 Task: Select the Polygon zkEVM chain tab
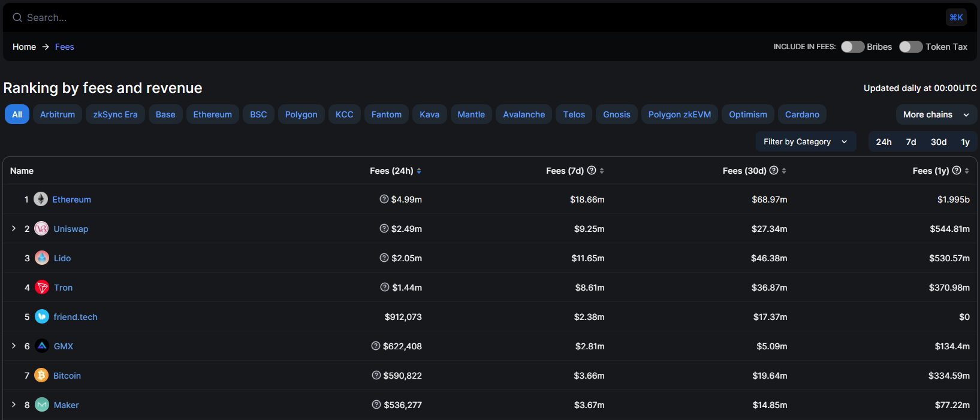680,114
